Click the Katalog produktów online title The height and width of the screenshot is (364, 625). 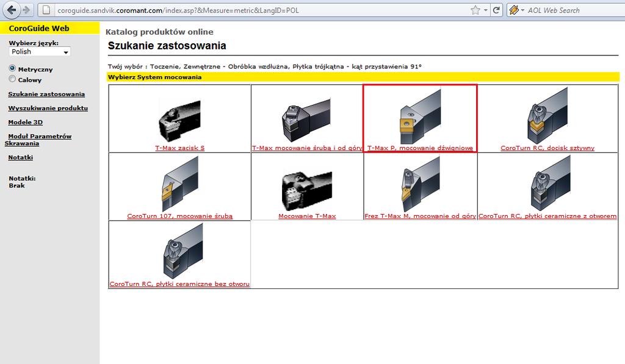click(159, 32)
